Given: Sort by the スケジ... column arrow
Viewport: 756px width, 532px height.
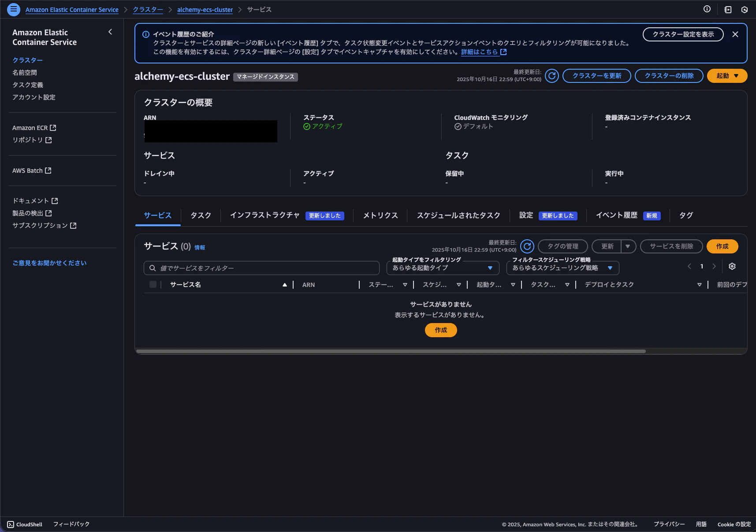Looking at the screenshot, I should [459, 285].
